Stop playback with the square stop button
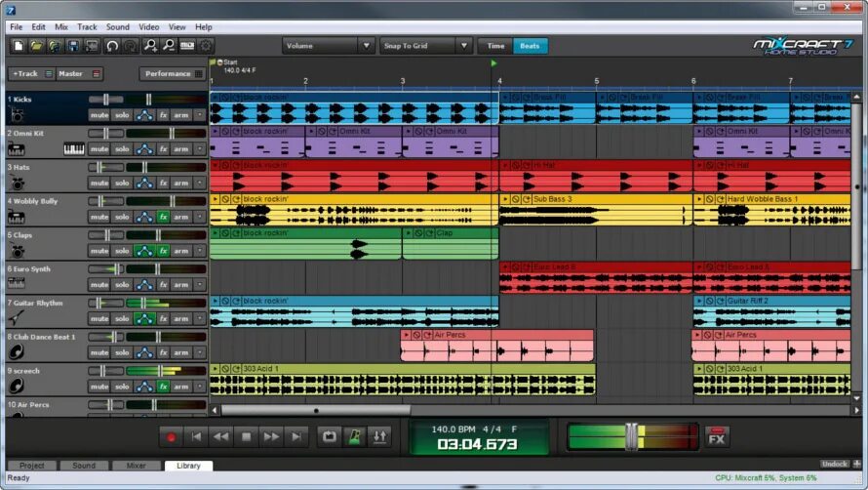The width and height of the screenshot is (868, 490). pos(247,437)
